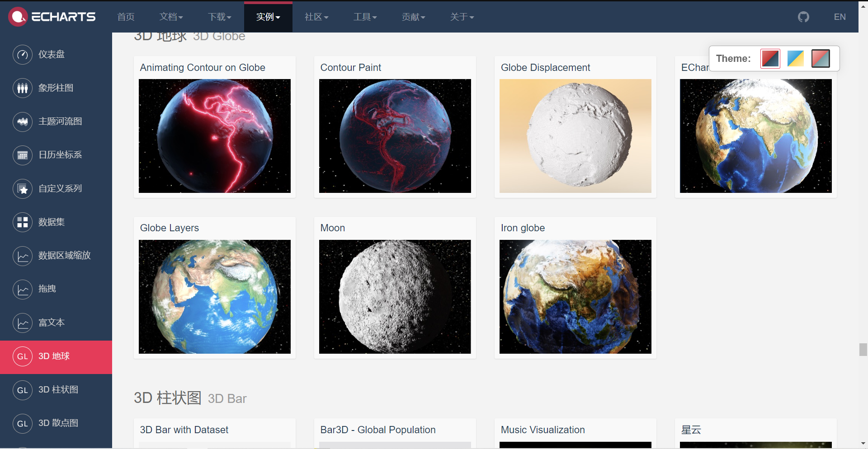Open the 3D Bar with Dataset example
Screen dimensions: 868x449
(x=215, y=434)
